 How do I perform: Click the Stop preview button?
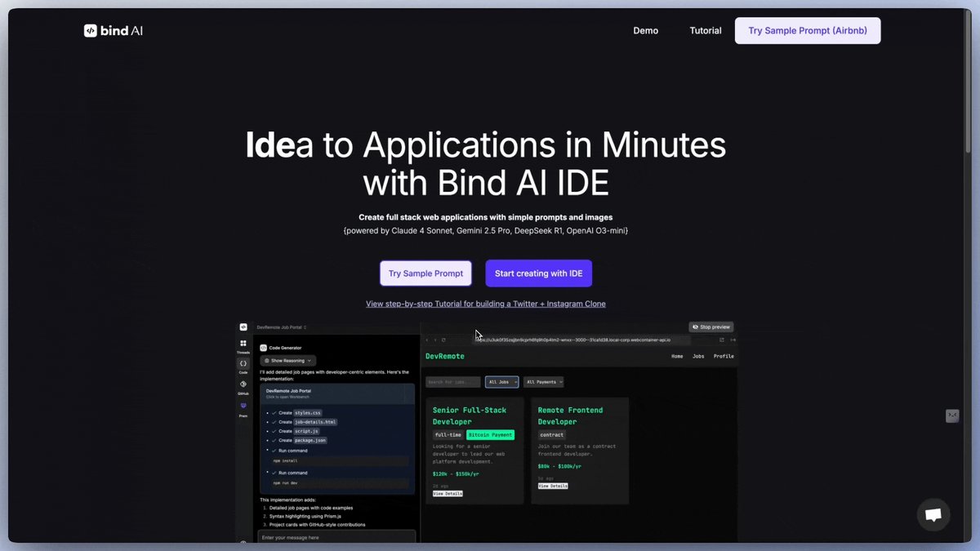[x=710, y=327]
